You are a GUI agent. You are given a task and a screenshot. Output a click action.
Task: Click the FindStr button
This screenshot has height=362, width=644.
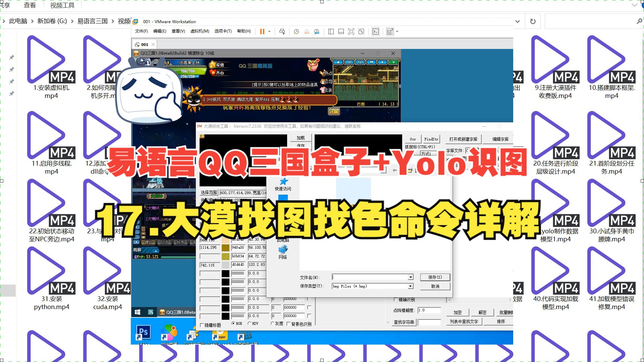click(x=431, y=139)
